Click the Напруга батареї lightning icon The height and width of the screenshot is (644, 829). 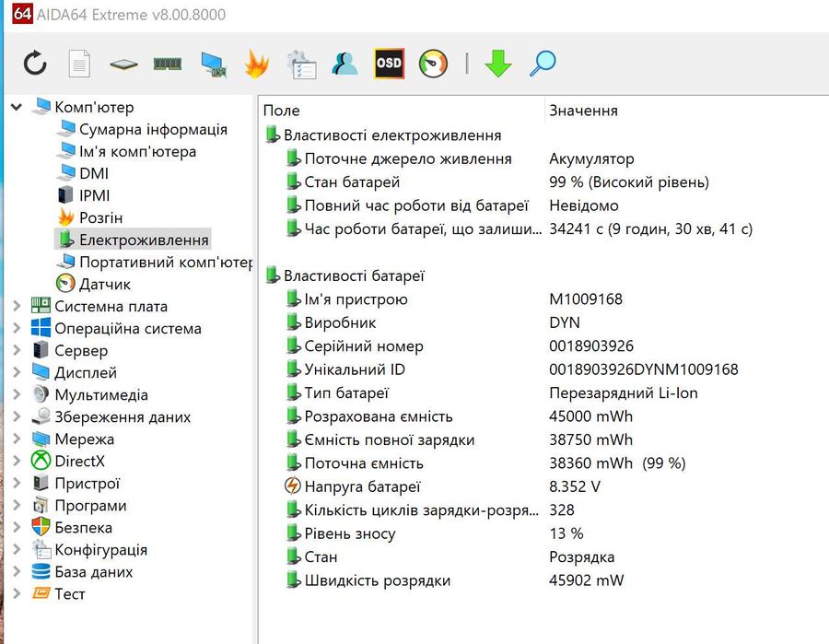pos(292,486)
